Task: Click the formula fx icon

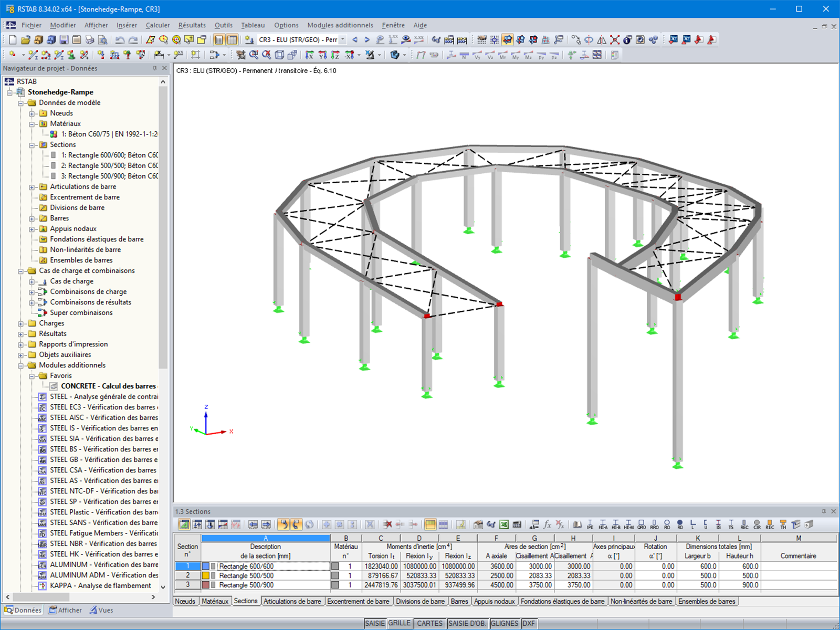Action: [547, 524]
